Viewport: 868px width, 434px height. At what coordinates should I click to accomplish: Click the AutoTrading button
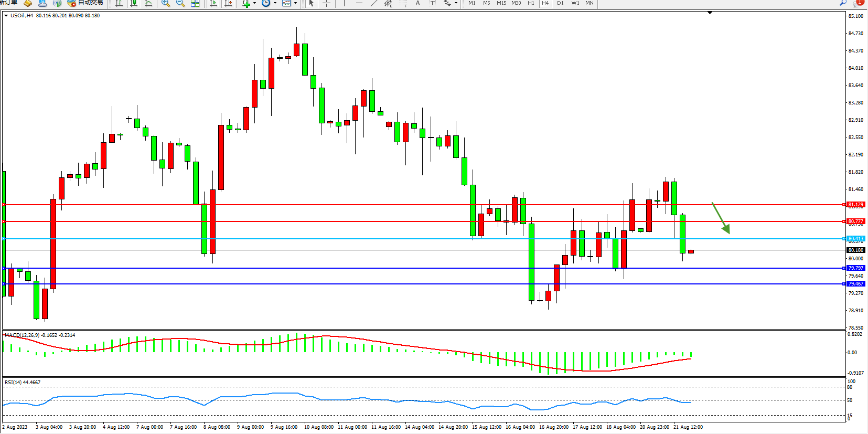tap(85, 3)
